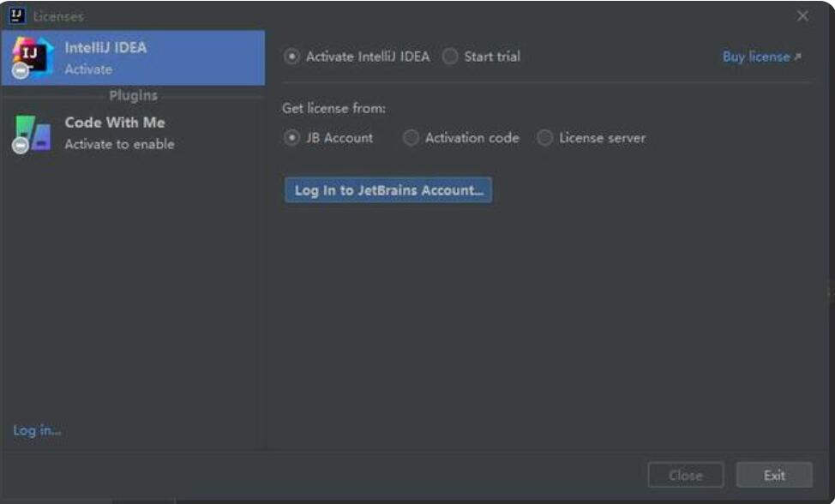835x504 pixels.
Task: Click Log In to JetBrains Account button
Action: click(388, 190)
